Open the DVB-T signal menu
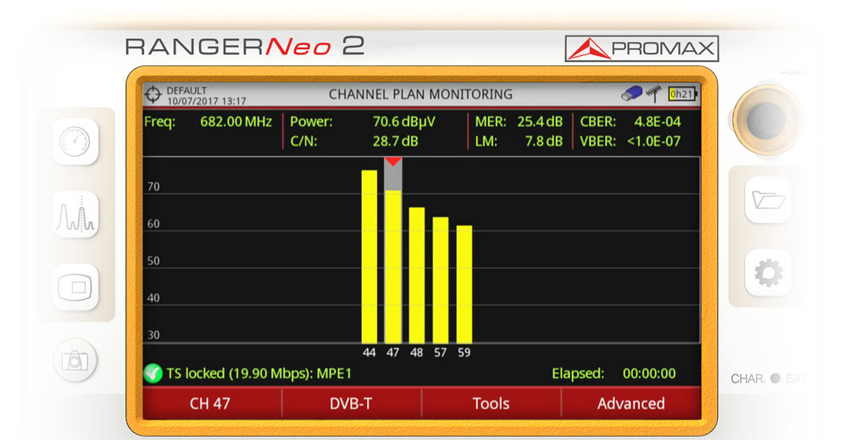Image resolution: width=868 pixels, height=440 pixels. pos(352,404)
